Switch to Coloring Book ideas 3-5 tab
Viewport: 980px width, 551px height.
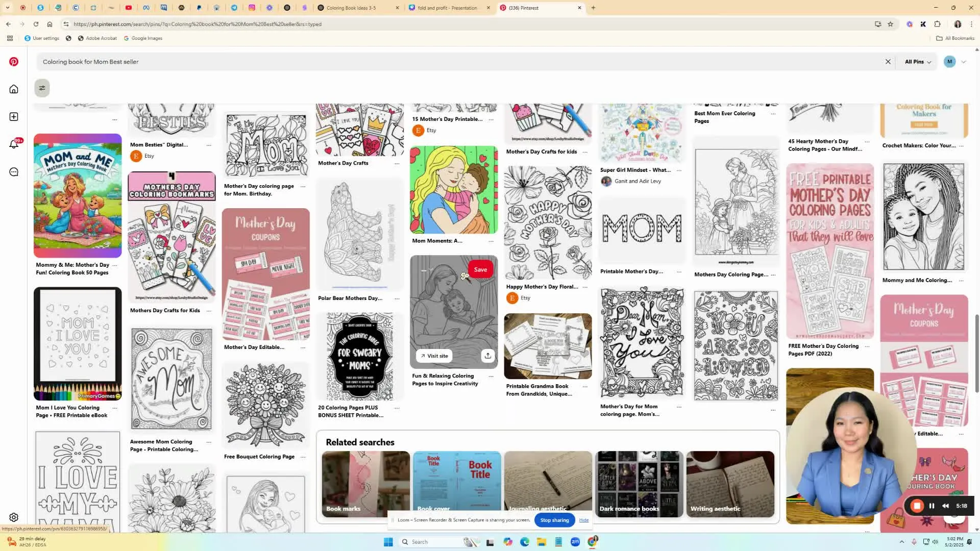352,8
